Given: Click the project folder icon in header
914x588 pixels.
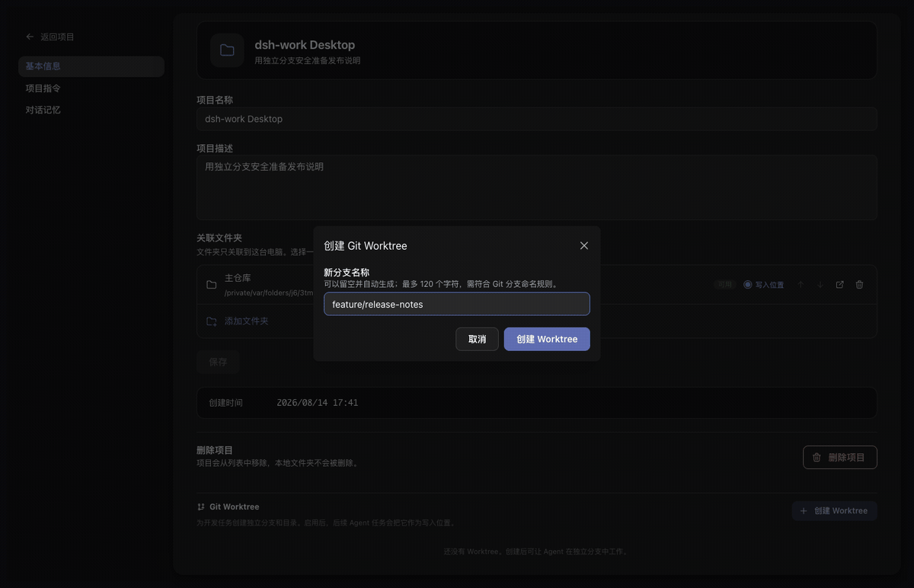Looking at the screenshot, I should tap(227, 50).
